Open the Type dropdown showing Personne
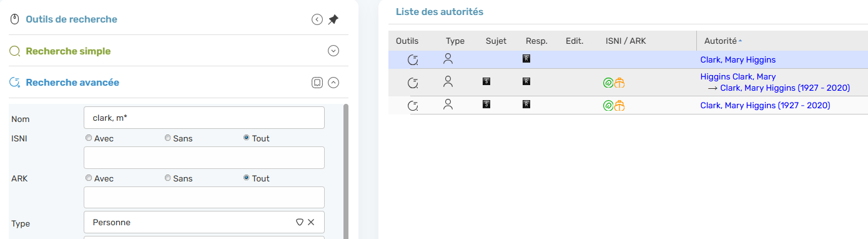Image resolution: width=868 pixels, height=239 pixels. click(x=204, y=222)
